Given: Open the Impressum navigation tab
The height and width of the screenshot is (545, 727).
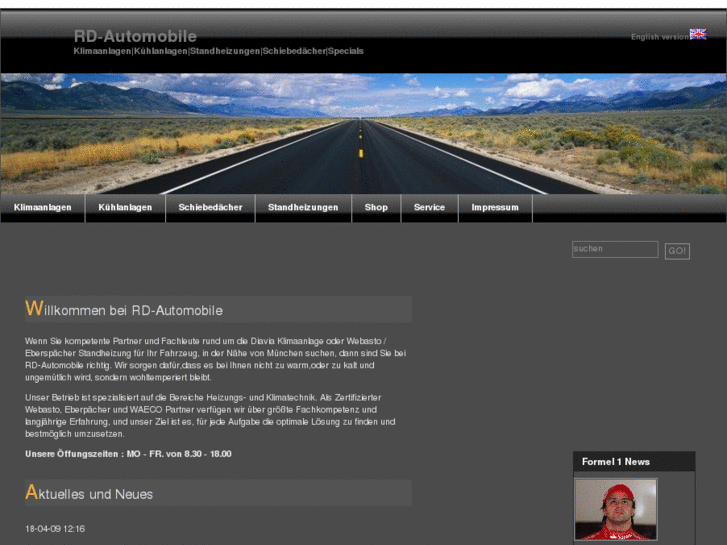Looking at the screenshot, I should pos(495,208).
